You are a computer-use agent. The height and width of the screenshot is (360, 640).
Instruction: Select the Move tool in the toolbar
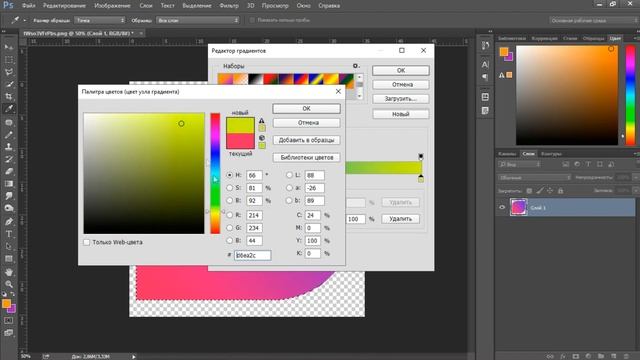click(9, 47)
